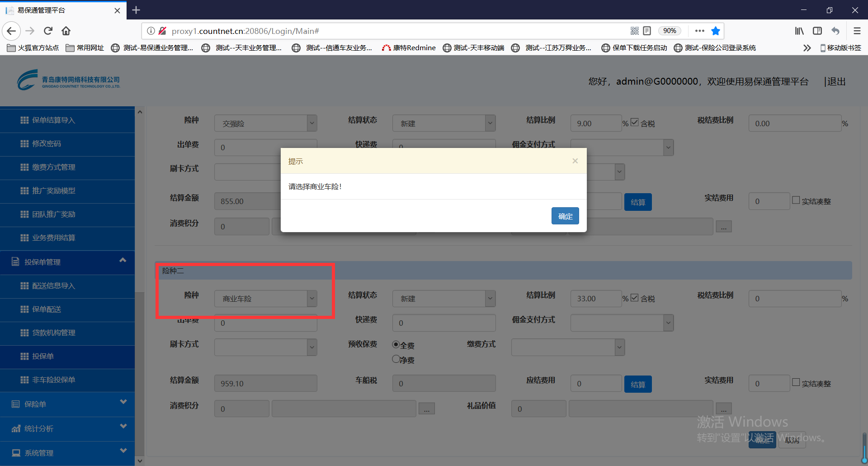Open the Firefox hamburger menu
The height and width of the screenshot is (466, 868).
click(x=857, y=31)
